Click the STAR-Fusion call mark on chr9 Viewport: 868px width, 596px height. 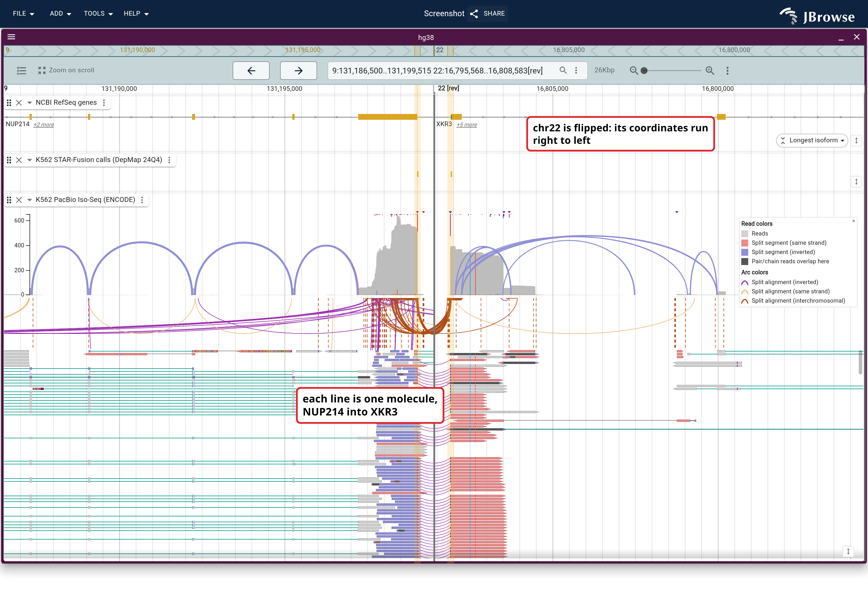tap(418, 174)
